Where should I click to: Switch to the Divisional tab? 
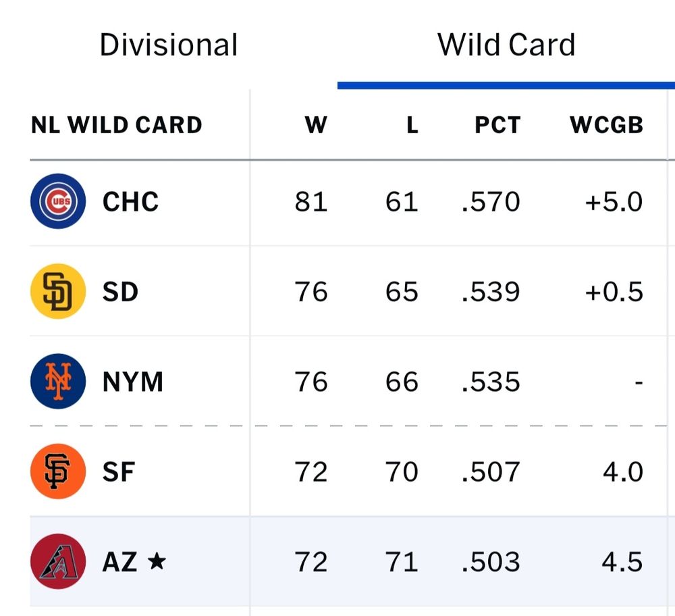168,44
